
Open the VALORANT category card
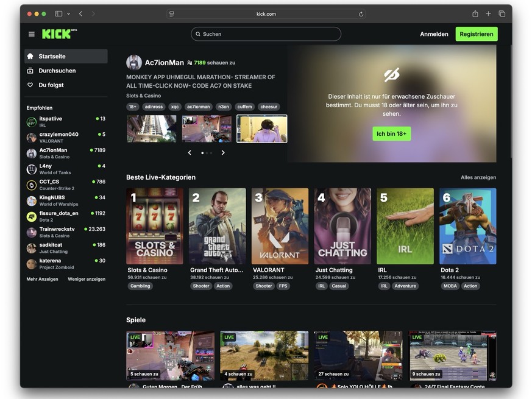pos(280,227)
